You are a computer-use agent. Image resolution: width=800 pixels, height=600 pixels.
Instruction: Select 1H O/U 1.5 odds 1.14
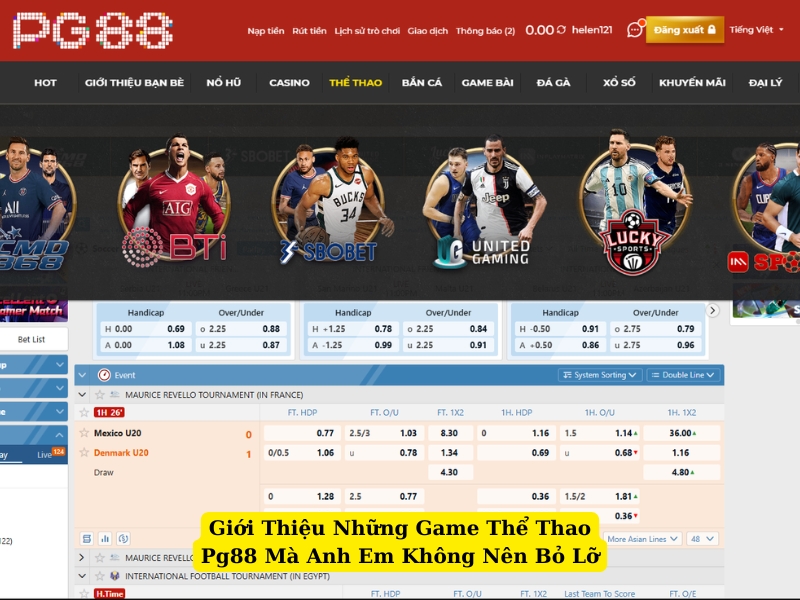point(601,433)
